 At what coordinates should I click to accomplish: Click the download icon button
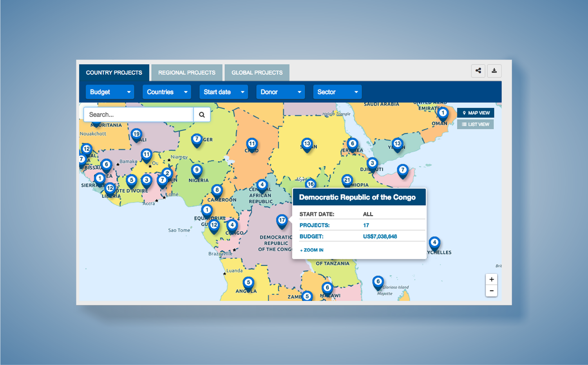click(494, 71)
